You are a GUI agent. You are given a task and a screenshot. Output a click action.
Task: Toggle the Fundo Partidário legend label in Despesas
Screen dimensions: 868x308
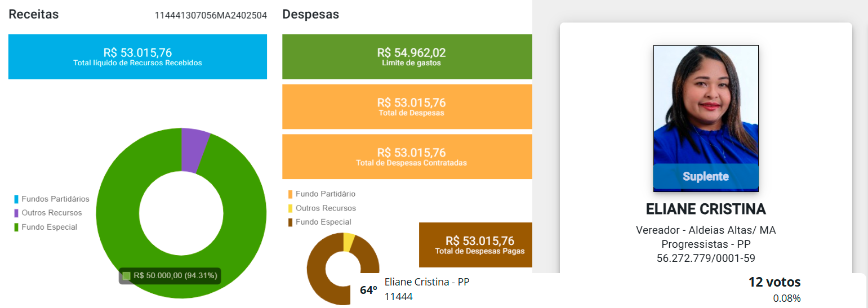click(x=325, y=194)
